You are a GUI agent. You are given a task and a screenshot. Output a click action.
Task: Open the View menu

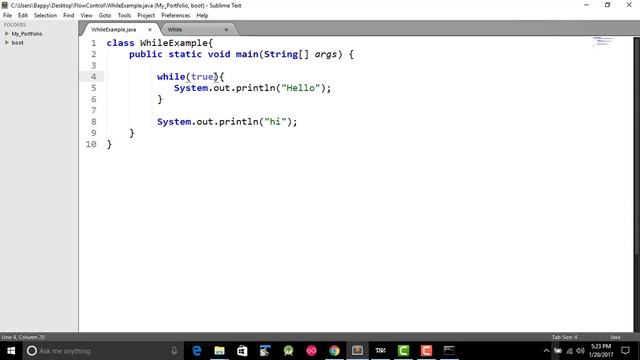coord(86,16)
